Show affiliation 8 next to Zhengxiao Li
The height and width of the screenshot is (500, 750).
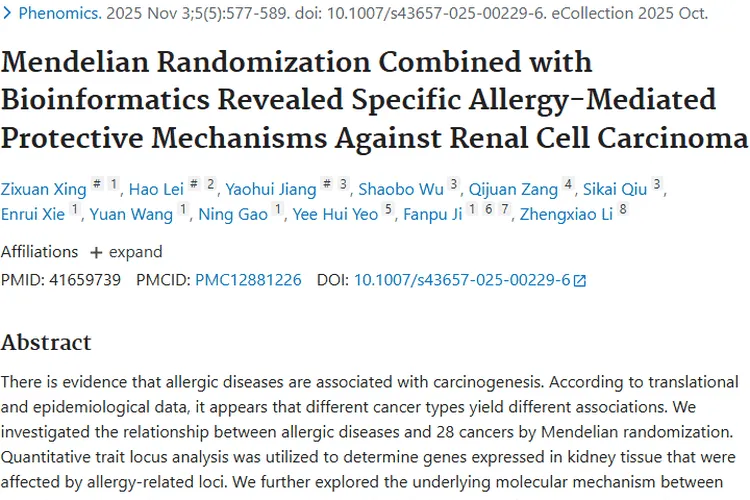click(x=624, y=211)
